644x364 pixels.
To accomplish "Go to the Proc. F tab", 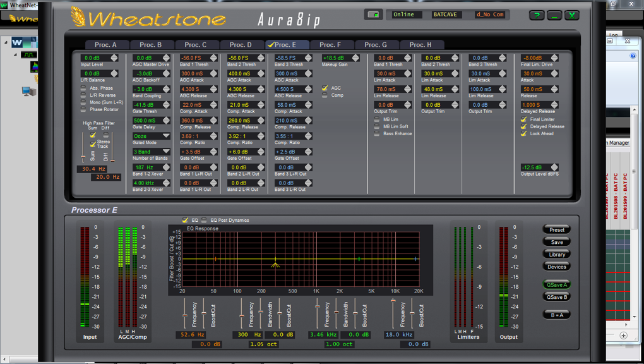I will click(x=330, y=45).
